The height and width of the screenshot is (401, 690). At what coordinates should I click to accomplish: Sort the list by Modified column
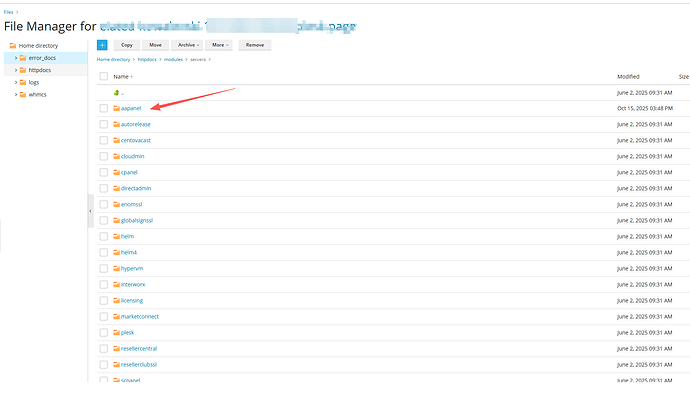628,76
